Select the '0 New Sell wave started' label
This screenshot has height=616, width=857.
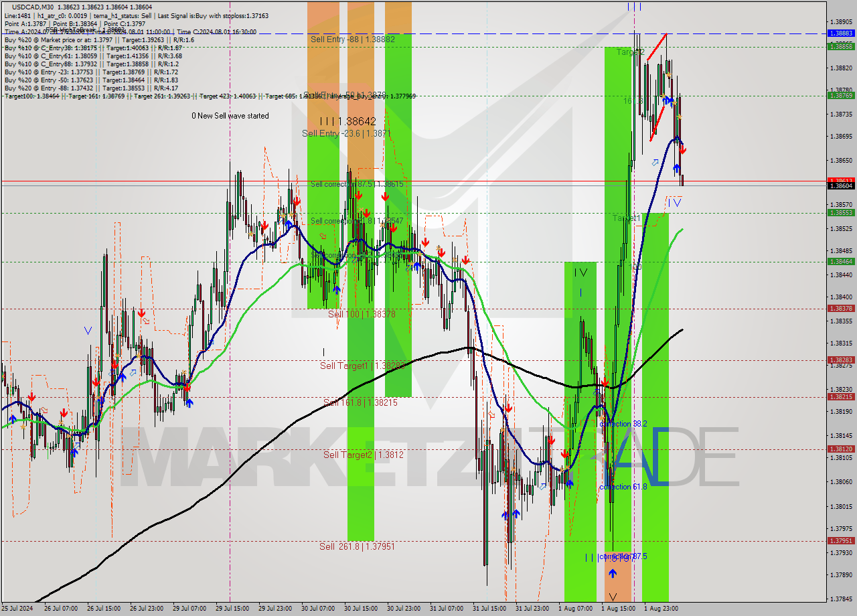pyautogui.click(x=230, y=116)
